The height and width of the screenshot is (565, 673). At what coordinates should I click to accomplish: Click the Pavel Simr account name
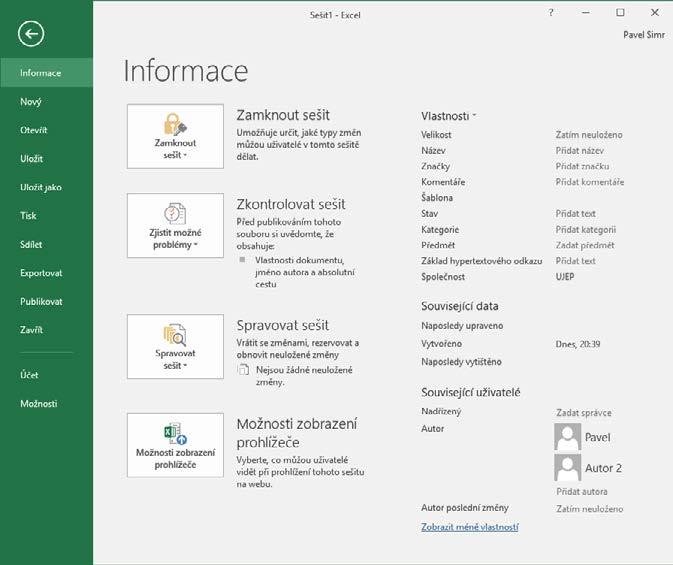click(x=644, y=35)
